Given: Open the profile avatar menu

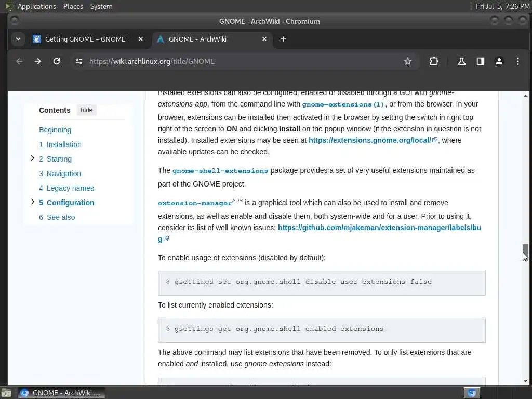Looking at the screenshot, I should [499, 61].
